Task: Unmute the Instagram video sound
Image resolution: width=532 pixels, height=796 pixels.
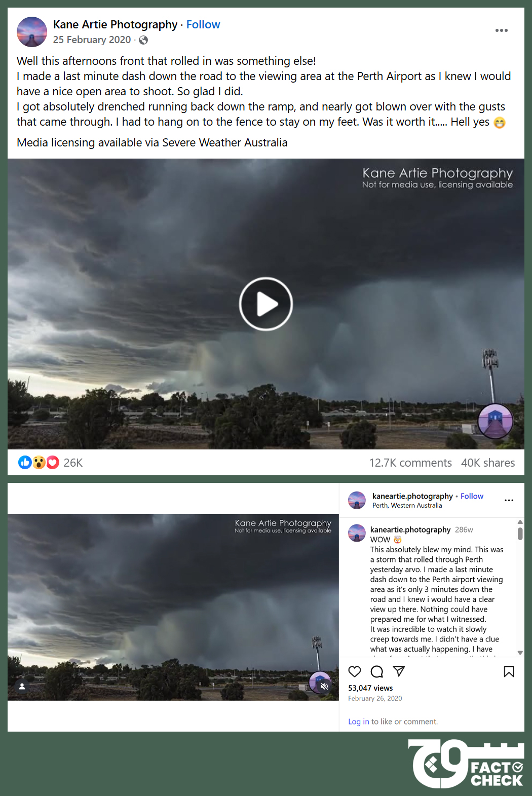Action: pos(325,686)
